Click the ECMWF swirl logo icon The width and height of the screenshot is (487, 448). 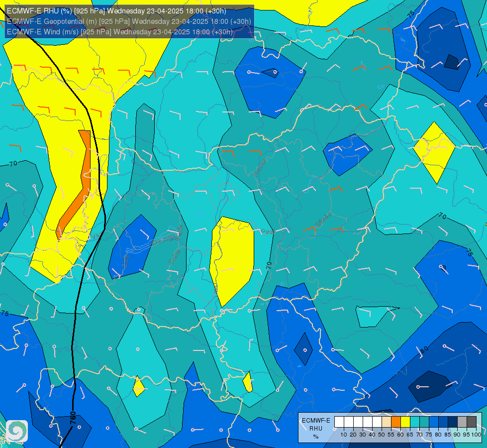(x=17, y=431)
